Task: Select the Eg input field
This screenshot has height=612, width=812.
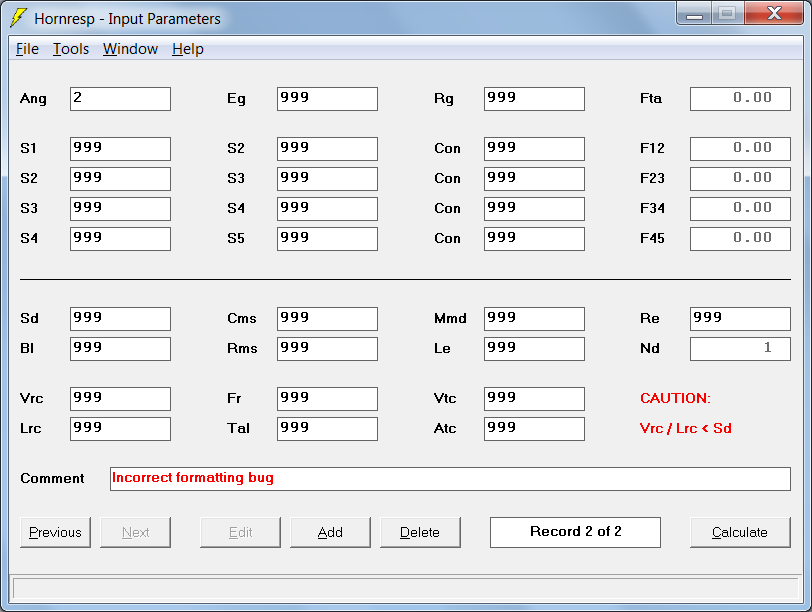Action: [327, 99]
